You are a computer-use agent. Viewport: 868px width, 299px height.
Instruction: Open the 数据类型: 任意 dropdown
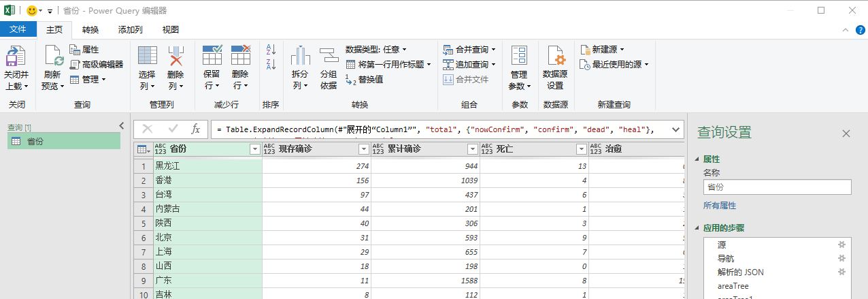pos(376,49)
